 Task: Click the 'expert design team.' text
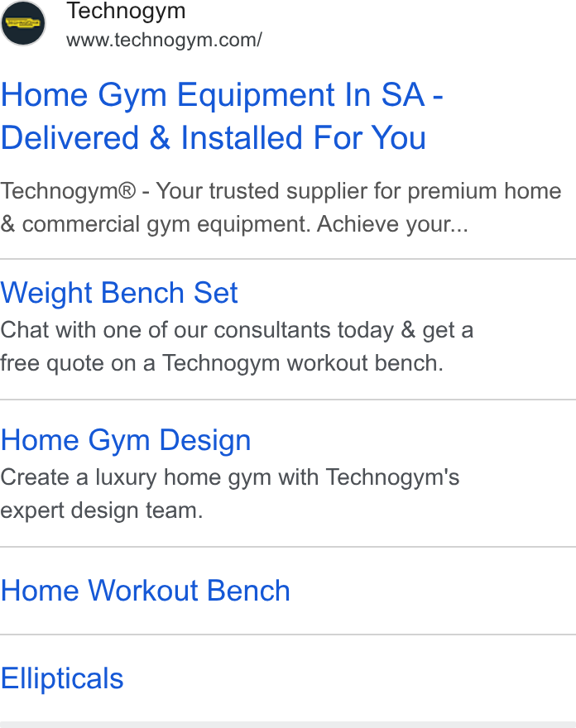click(x=102, y=510)
